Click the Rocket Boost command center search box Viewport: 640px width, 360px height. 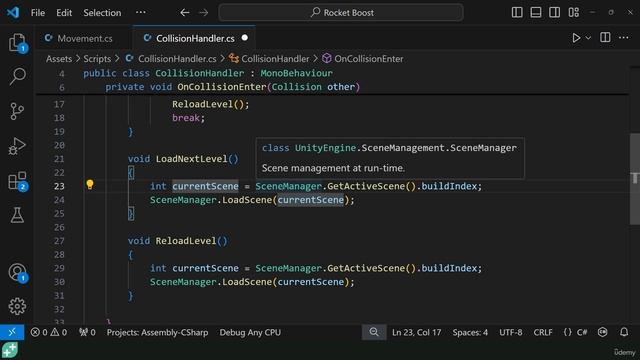click(x=341, y=13)
